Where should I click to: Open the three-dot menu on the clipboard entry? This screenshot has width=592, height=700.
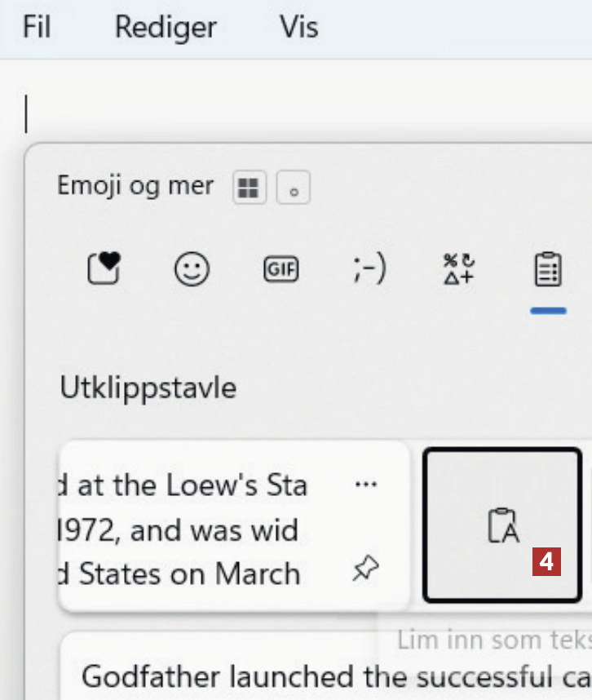click(x=366, y=485)
